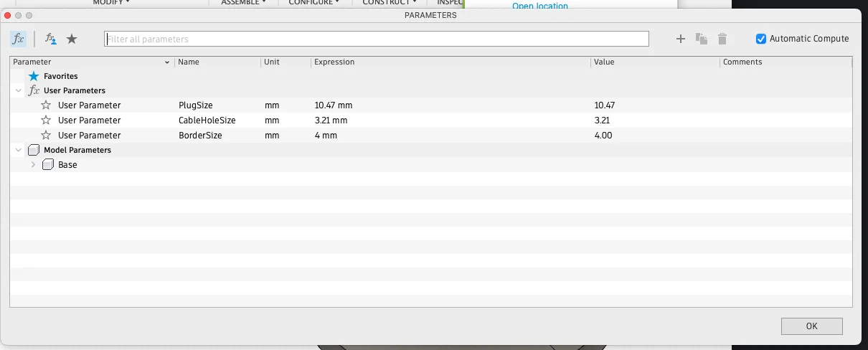
Task: Select the Favorites row
Action: tap(431, 76)
